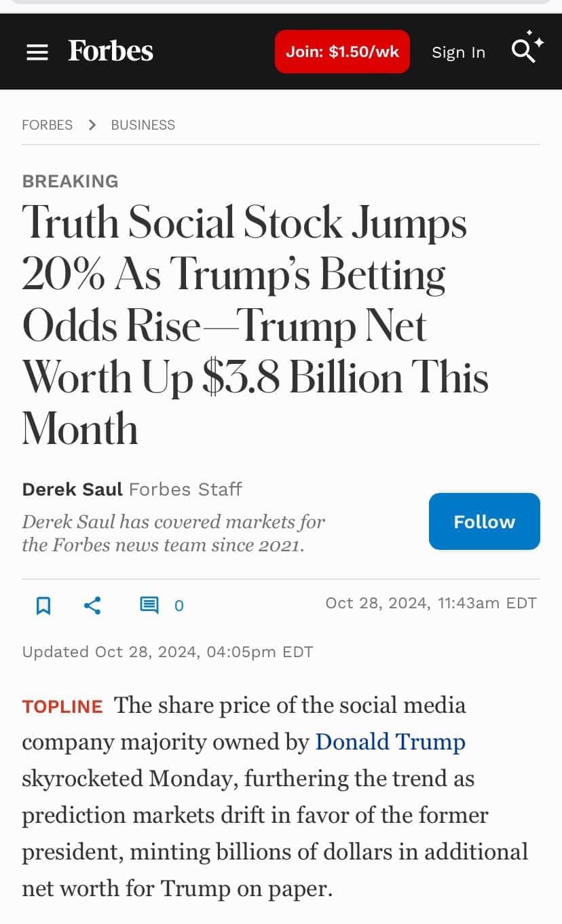Click the Donald Trump hyperlink
Viewport: 562px width, 924px height.
(x=390, y=742)
